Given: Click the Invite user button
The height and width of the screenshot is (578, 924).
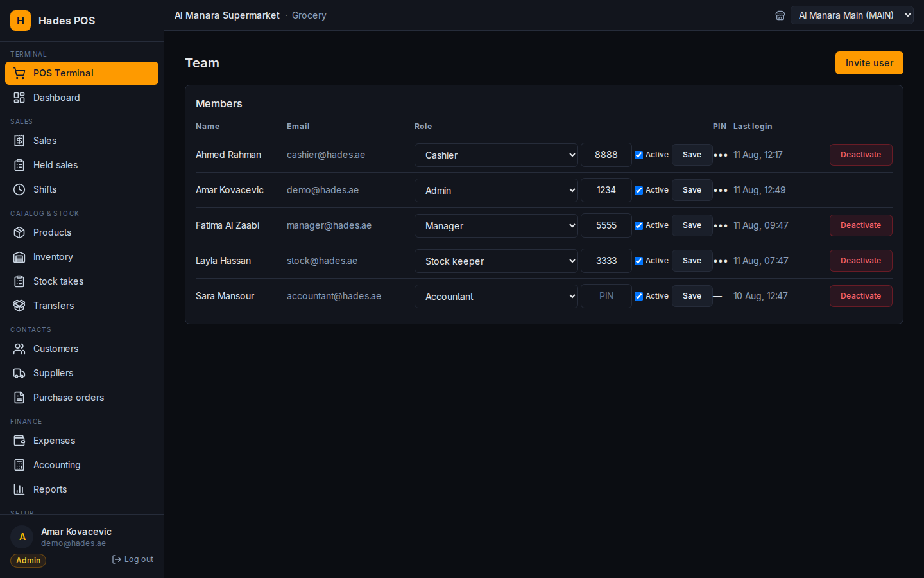Looking at the screenshot, I should (x=869, y=63).
